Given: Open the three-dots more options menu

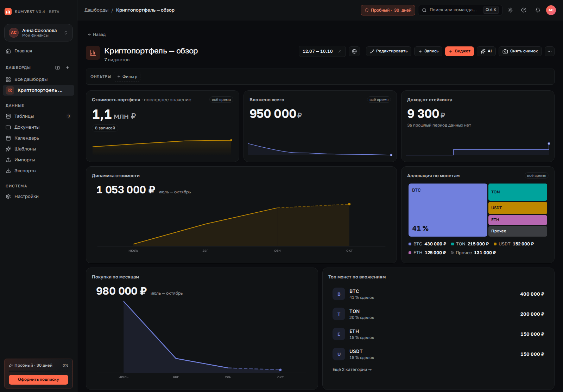Looking at the screenshot, I should pos(550,51).
